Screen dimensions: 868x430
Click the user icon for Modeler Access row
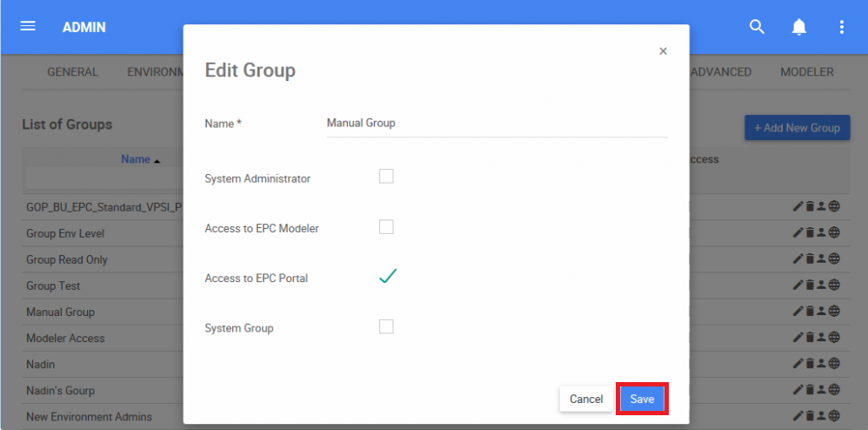point(821,338)
